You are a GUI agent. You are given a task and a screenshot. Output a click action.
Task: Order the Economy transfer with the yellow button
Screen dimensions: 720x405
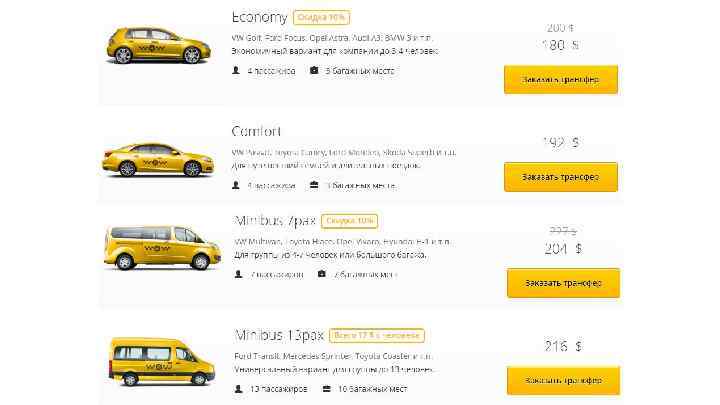(560, 79)
